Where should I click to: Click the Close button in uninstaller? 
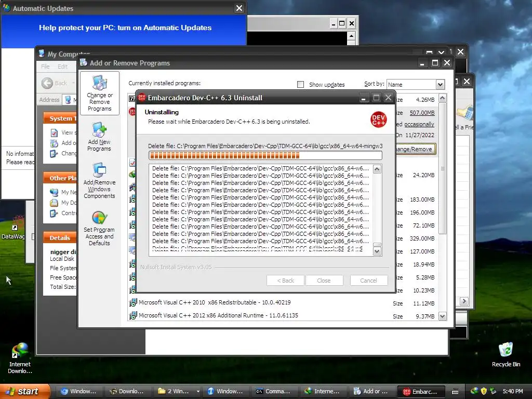click(x=324, y=281)
